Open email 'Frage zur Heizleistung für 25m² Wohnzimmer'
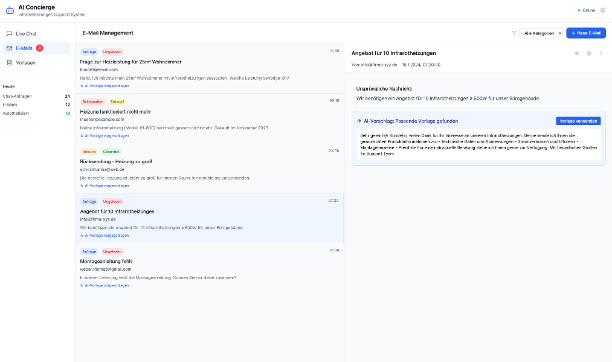612x362 pixels. [x=210, y=68]
